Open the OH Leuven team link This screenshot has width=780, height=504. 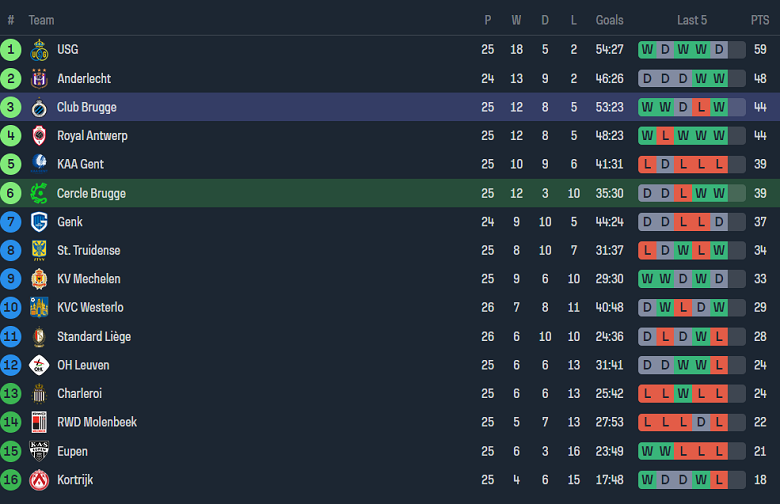[83, 366]
